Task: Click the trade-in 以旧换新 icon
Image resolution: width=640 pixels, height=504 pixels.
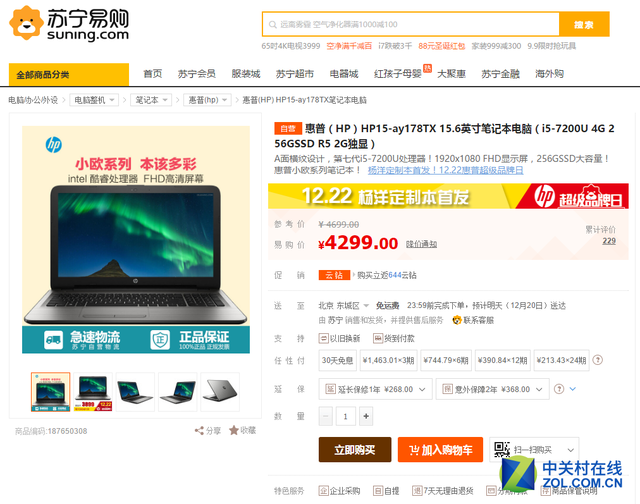Action: [x=323, y=338]
